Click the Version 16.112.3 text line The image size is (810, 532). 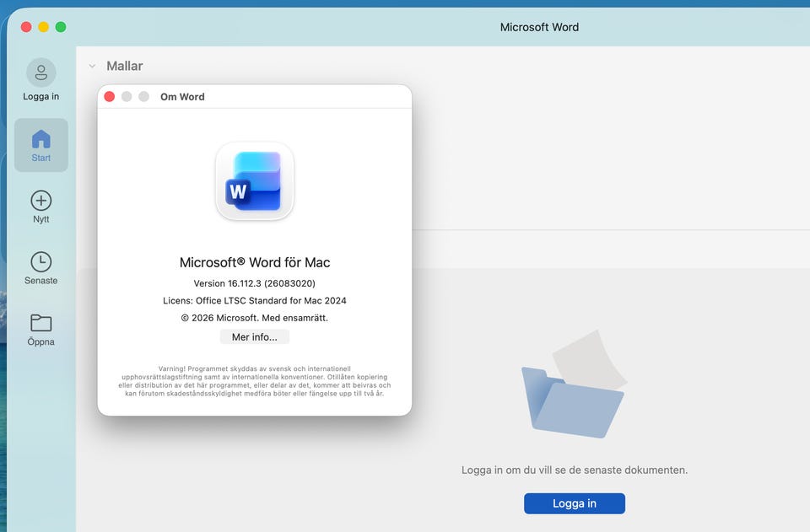click(x=254, y=283)
